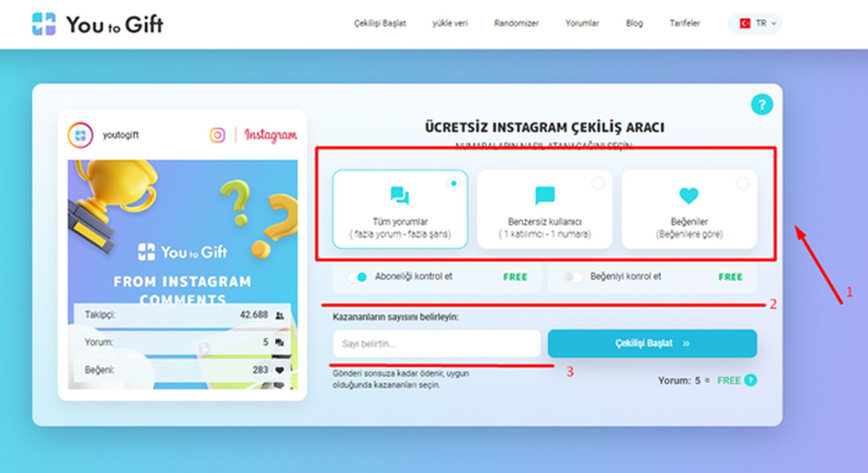The width and height of the screenshot is (868, 473).
Task: Go to the Blog page
Action: [634, 24]
